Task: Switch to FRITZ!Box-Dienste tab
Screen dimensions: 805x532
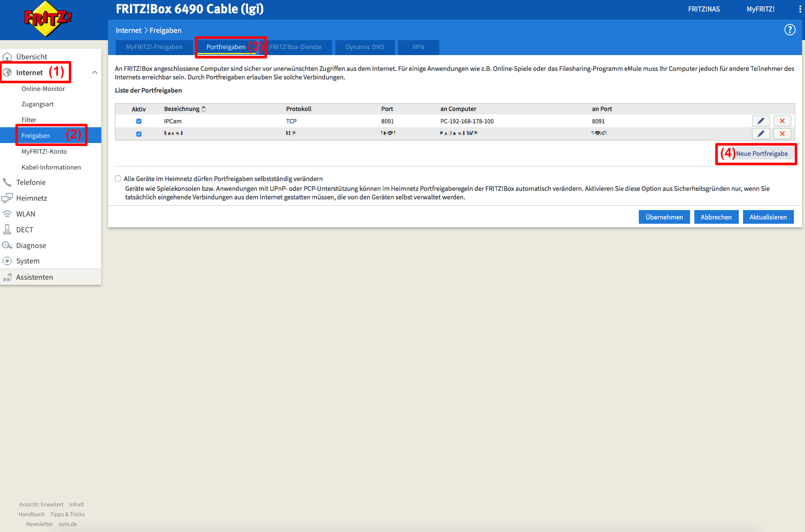Action: pos(296,47)
